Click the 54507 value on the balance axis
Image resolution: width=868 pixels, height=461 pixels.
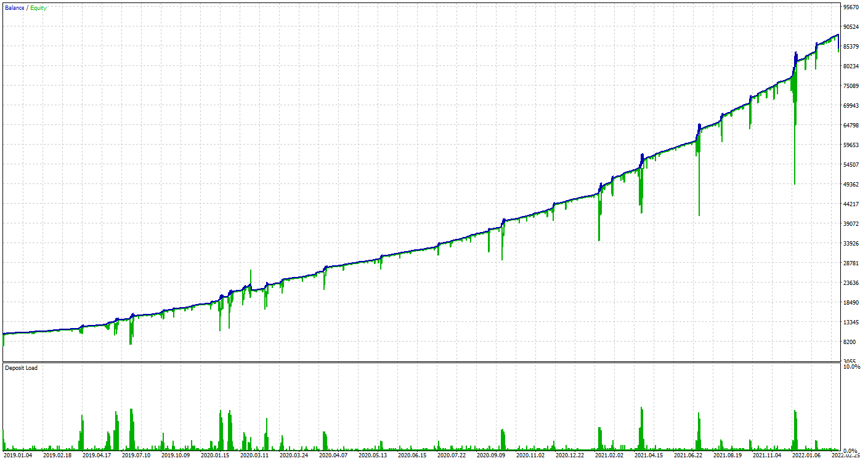(851, 165)
